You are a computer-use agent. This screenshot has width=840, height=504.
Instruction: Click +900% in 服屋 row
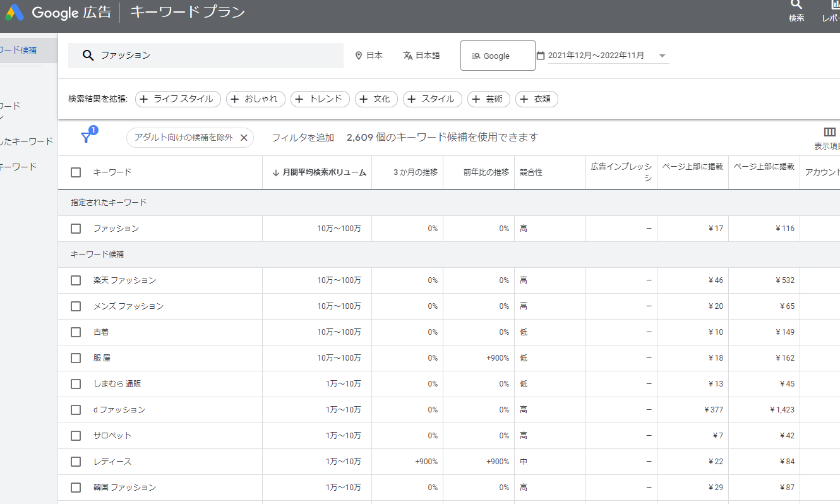498,358
